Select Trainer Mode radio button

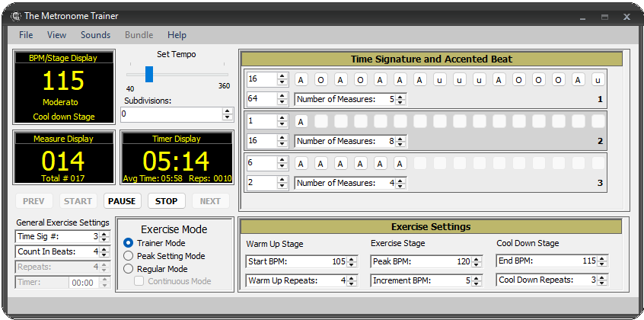(129, 243)
